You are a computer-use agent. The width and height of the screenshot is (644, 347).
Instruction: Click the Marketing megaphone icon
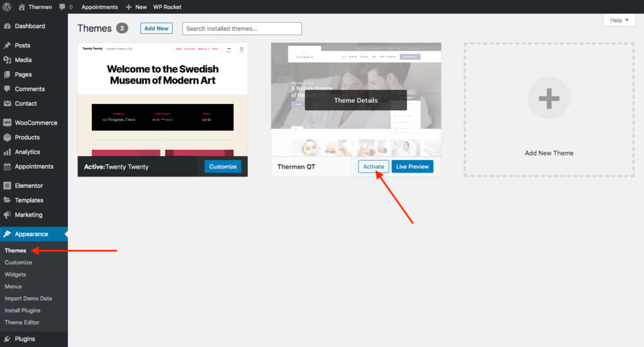[x=7, y=215]
